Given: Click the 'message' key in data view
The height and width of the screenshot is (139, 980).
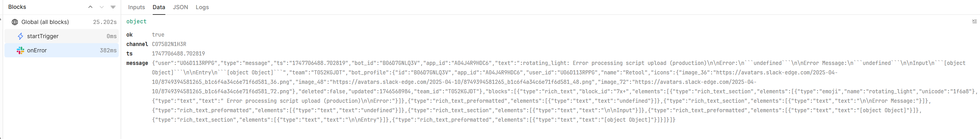Looking at the screenshot, I should tap(137, 63).
